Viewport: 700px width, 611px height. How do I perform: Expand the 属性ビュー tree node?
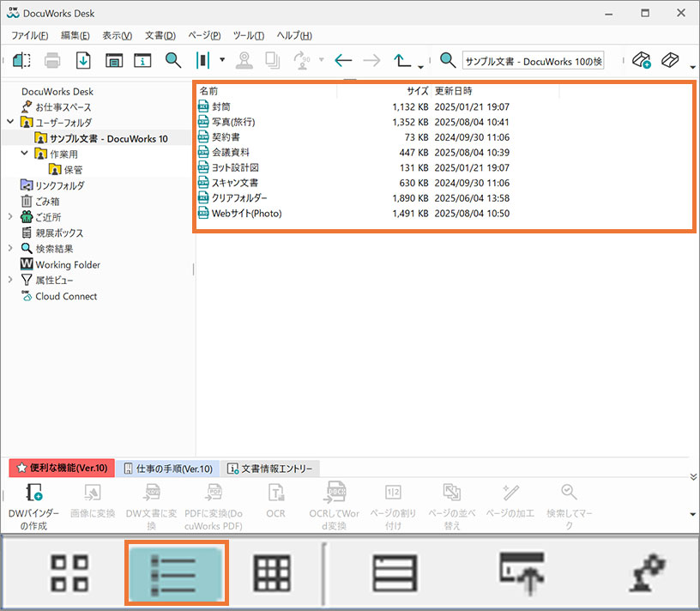(10, 280)
